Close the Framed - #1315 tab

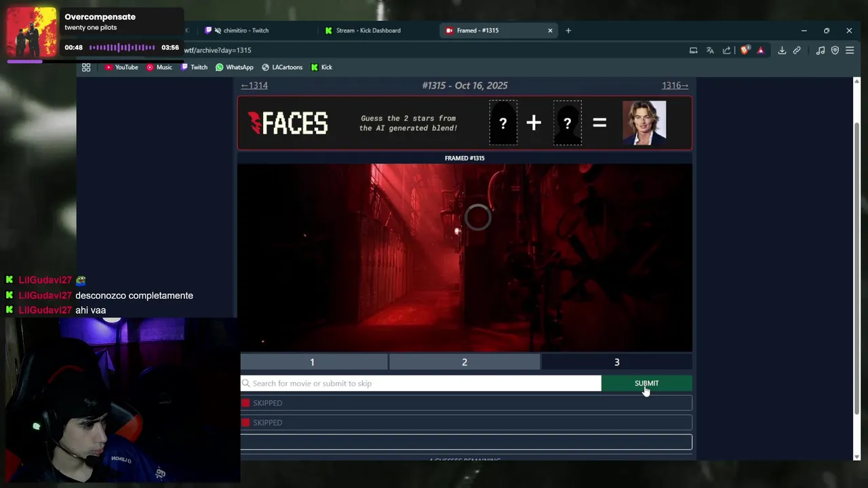click(550, 30)
